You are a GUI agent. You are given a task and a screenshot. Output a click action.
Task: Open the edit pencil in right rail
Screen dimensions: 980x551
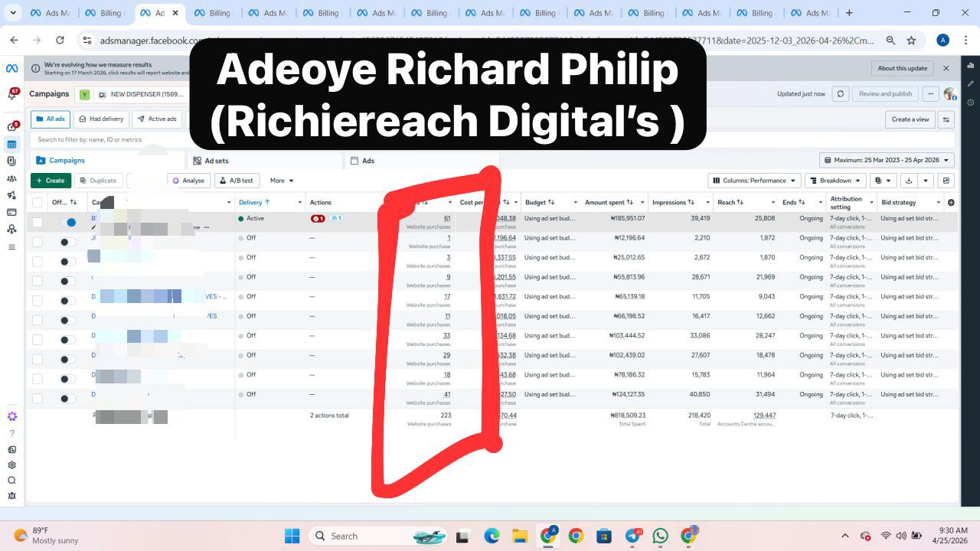click(971, 84)
